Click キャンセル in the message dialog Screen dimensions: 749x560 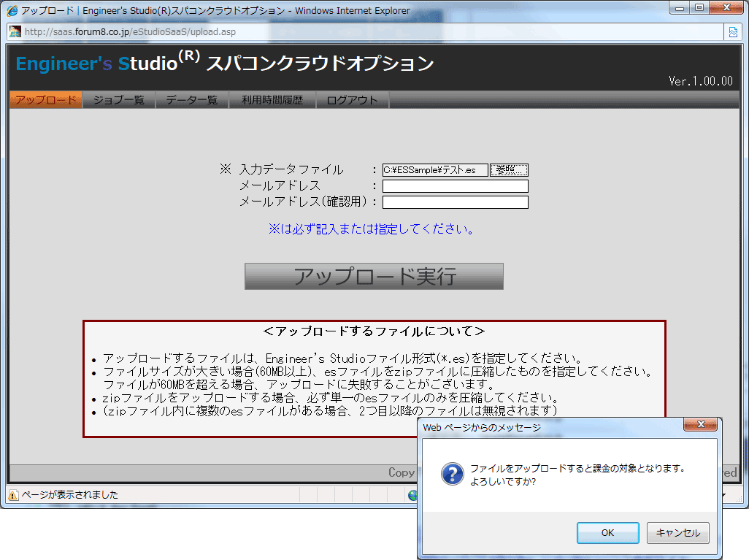[x=678, y=533]
